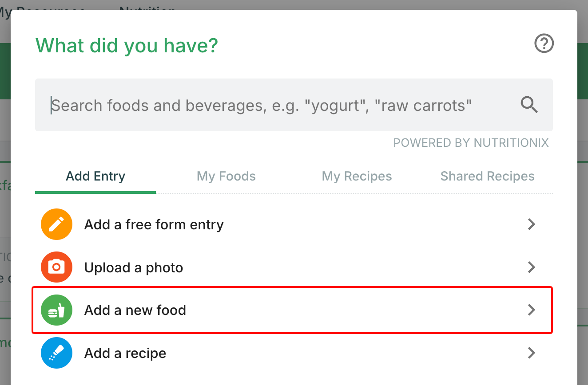This screenshot has height=385, width=588.
Task: Choose the Add a recipe label
Action: [125, 353]
